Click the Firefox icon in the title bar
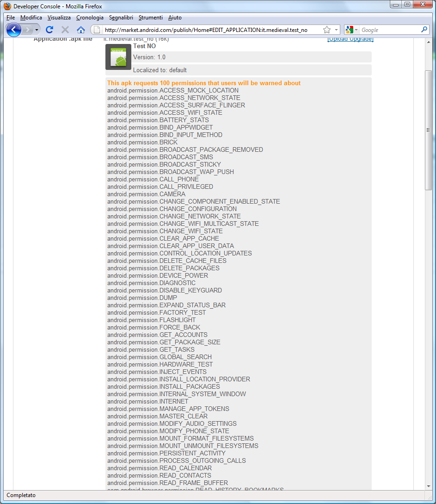Screen dimensions: 436x504 [7, 6]
